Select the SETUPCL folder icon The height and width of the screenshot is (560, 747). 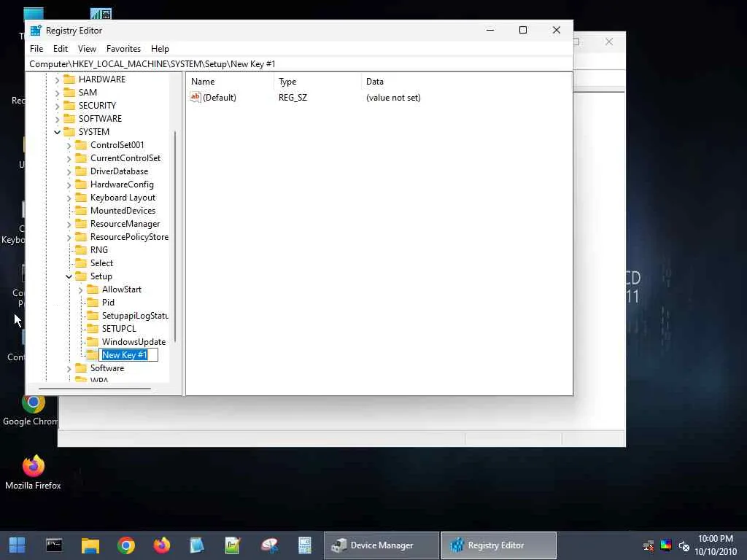point(93,329)
